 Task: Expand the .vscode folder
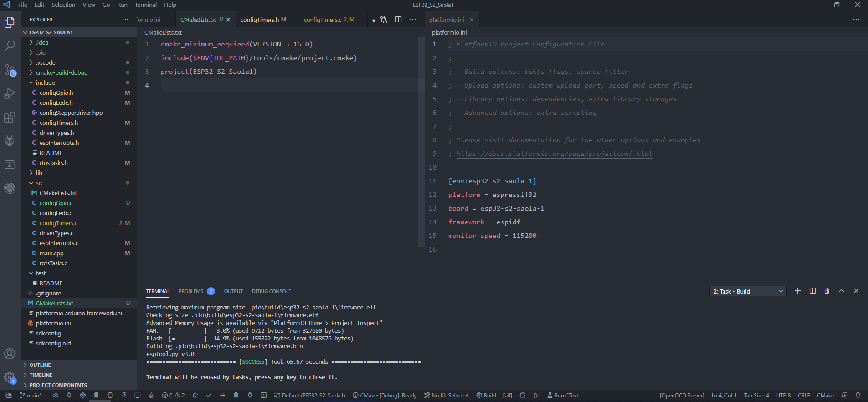(x=79, y=62)
